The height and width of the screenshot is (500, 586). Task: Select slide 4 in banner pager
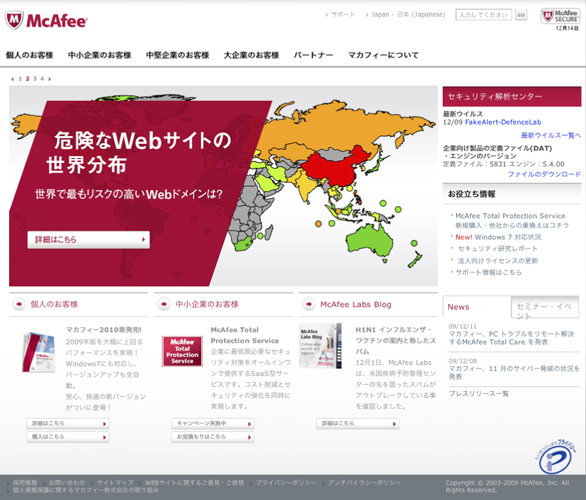pyautogui.click(x=42, y=79)
